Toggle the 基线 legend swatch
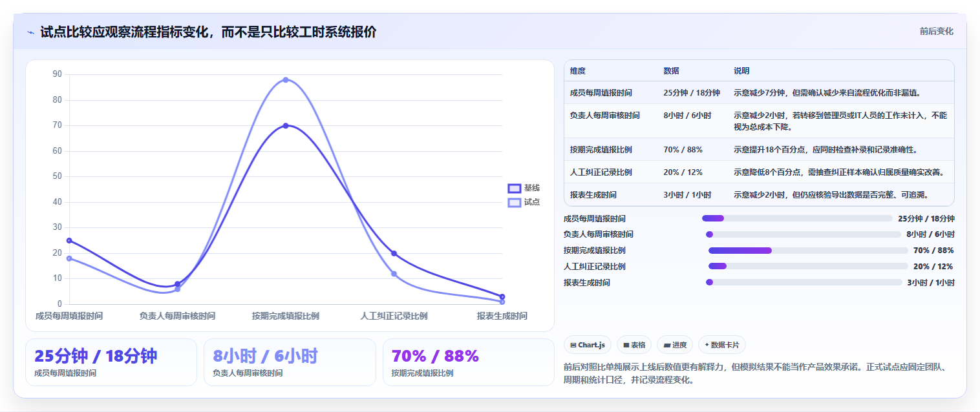The image size is (980, 412). pyautogui.click(x=515, y=188)
